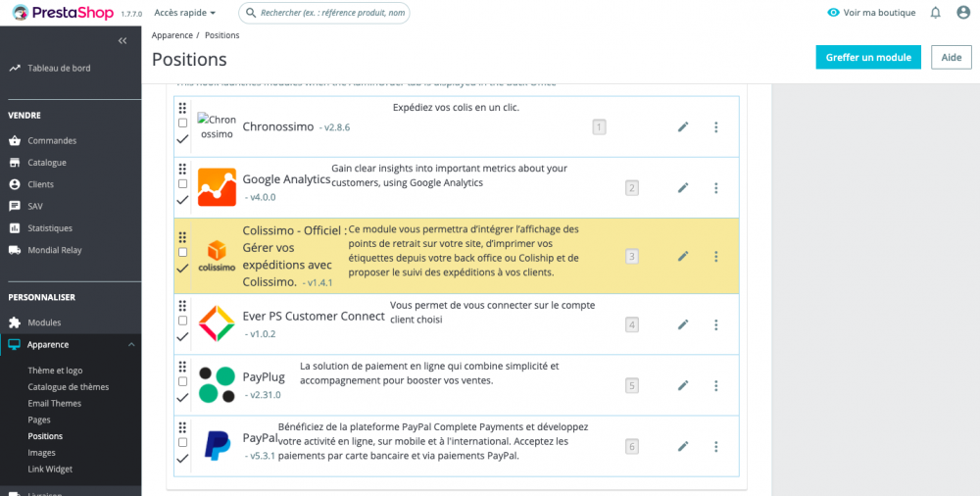
Task: Tick the checkbox for Chronossimo module
Action: click(182, 123)
